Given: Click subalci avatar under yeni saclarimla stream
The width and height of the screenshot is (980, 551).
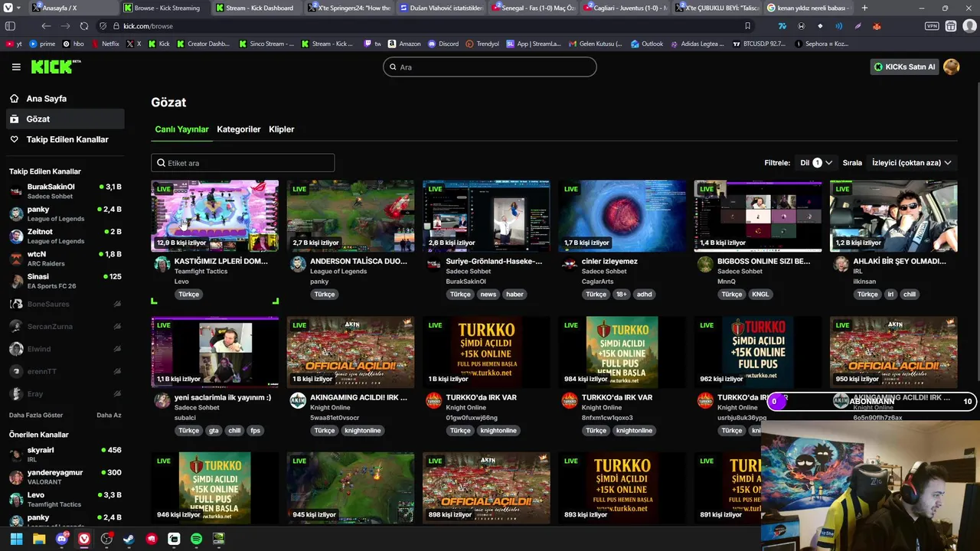Looking at the screenshot, I should (x=162, y=400).
